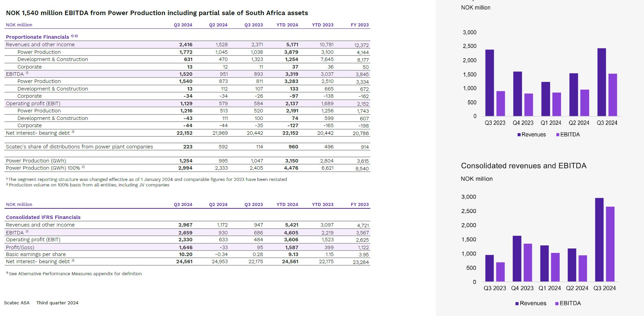The image size is (644, 316).
Task: Click the EBITDA legend swatch in the upper chart
Action: point(558,135)
